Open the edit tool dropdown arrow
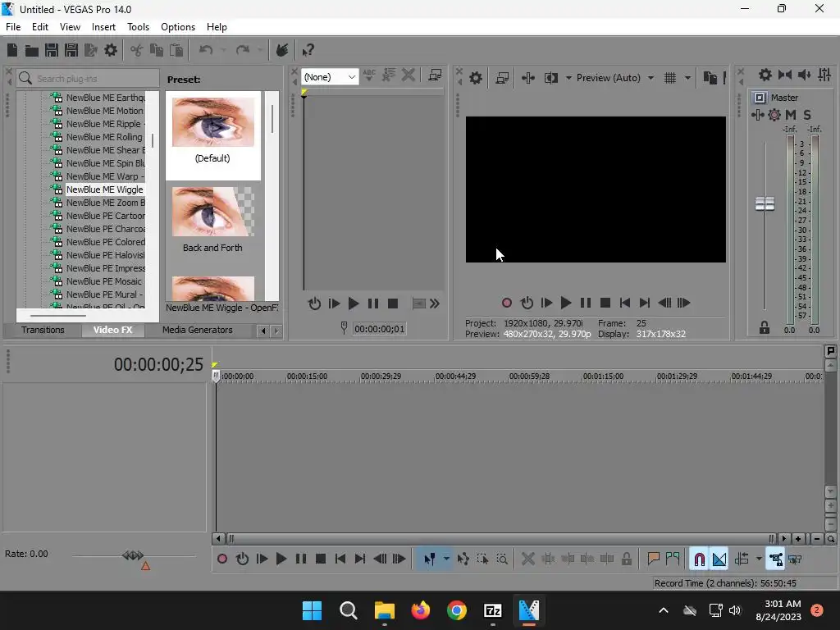This screenshot has height=630, width=840. click(446, 559)
